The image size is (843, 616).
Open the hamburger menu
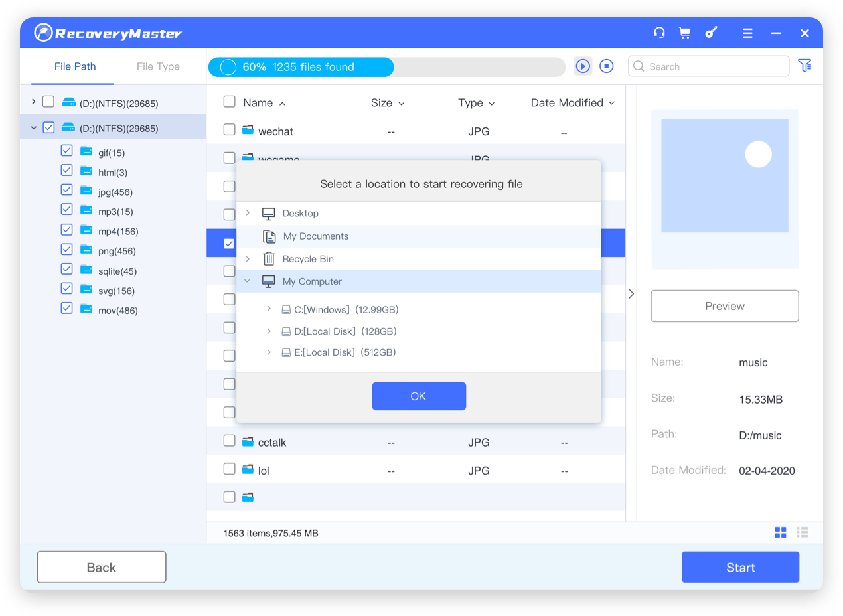point(747,33)
